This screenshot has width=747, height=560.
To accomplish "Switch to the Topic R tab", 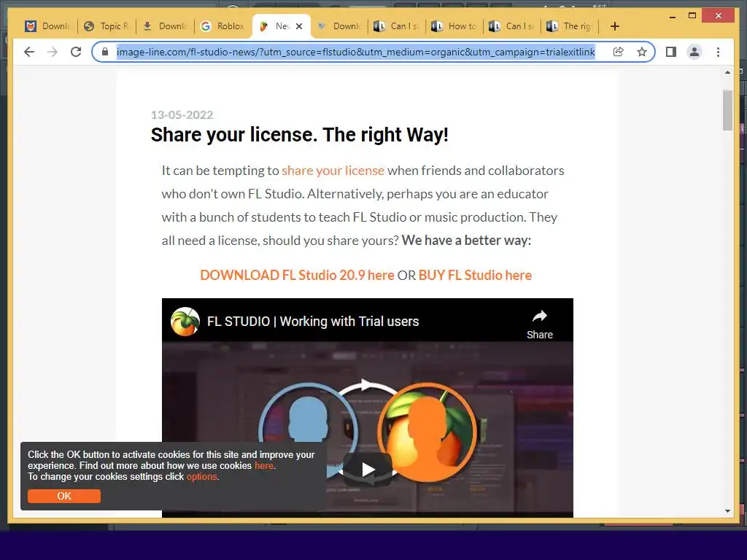I will tap(107, 26).
